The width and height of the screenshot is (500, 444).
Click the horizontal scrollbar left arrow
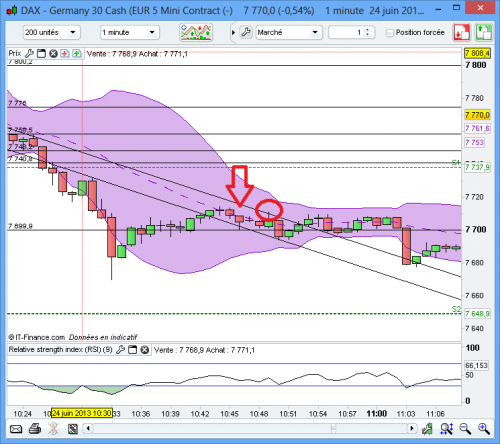tap(88, 428)
